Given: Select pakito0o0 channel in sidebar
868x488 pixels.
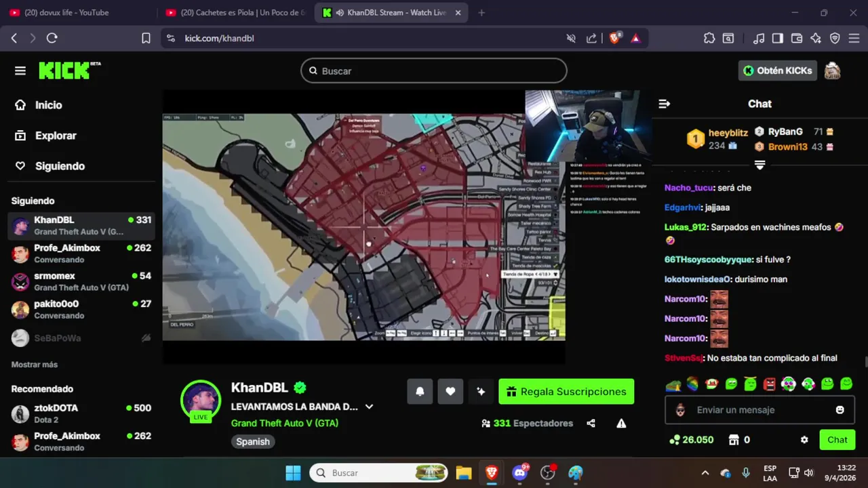Looking at the screenshot, I should point(81,310).
